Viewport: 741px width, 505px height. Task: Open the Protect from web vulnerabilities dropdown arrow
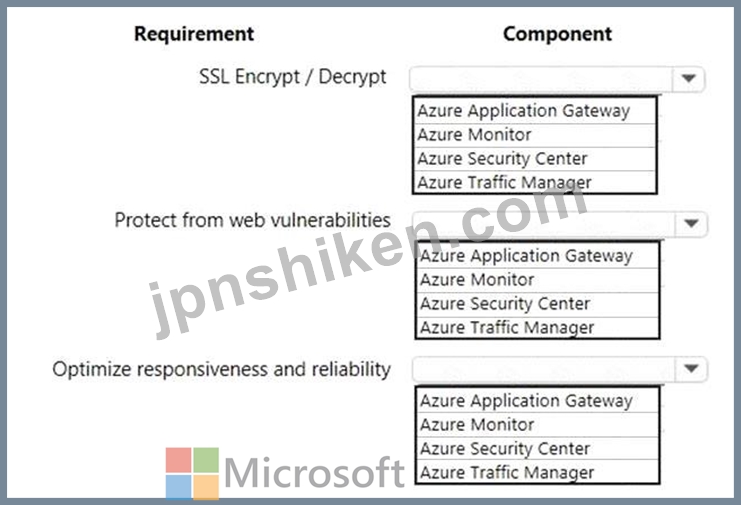[x=691, y=223]
